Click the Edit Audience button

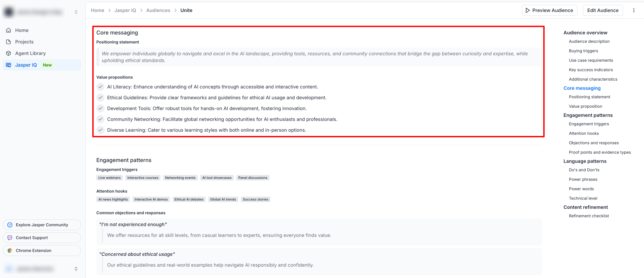(603, 10)
